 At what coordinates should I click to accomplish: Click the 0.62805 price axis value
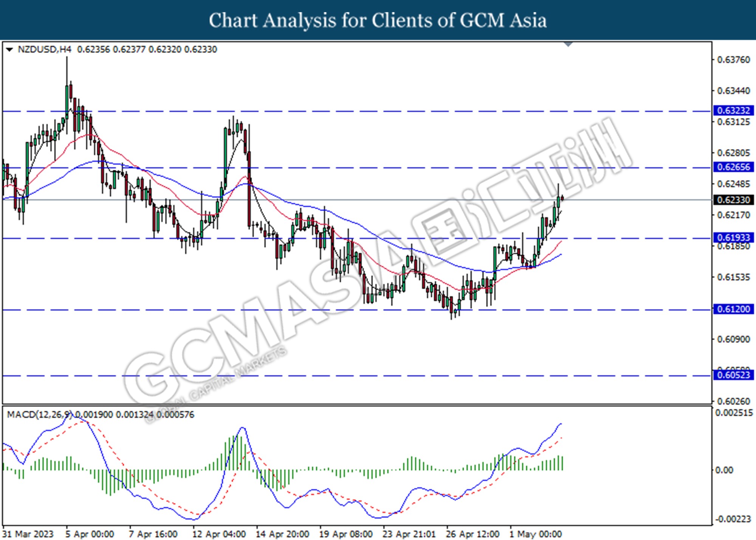tap(733, 153)
